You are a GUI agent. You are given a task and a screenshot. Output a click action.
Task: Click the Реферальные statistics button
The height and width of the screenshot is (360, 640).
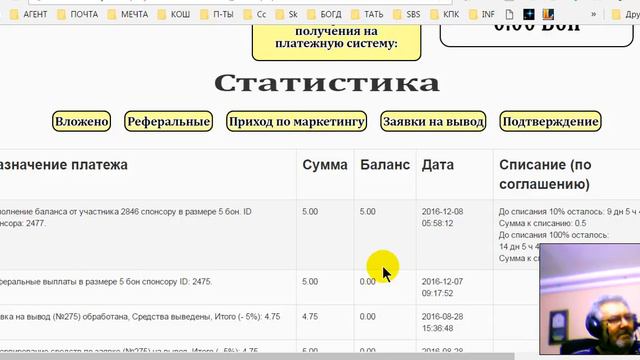tap(169, 121)
